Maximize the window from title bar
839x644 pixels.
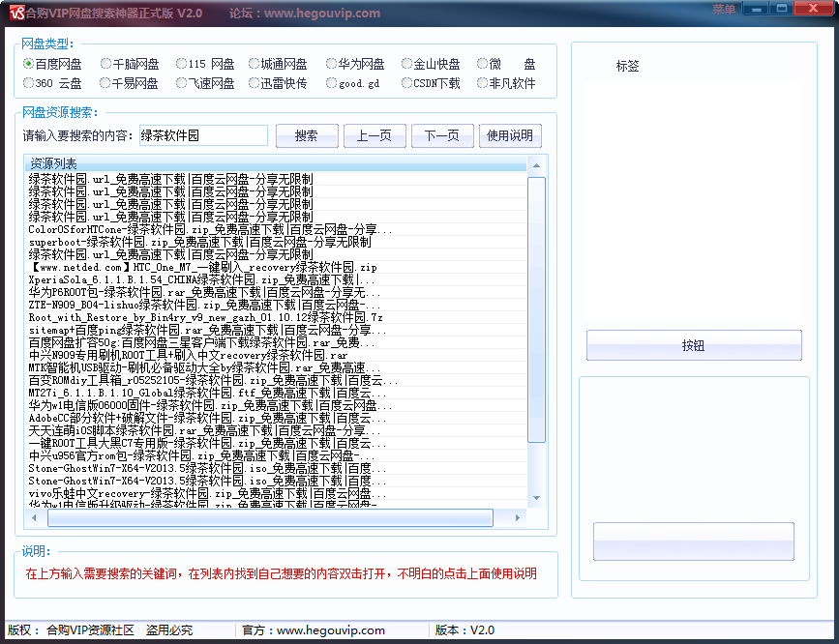pos(782,8)
